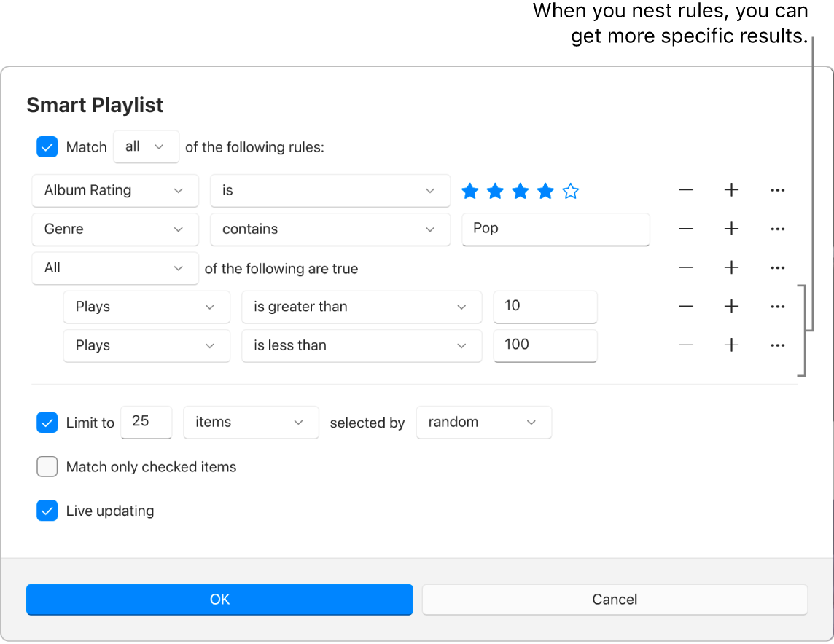Open the nested All dropdown
The width and height of the screenshot is (834, 644).
[x=115, y=268]
